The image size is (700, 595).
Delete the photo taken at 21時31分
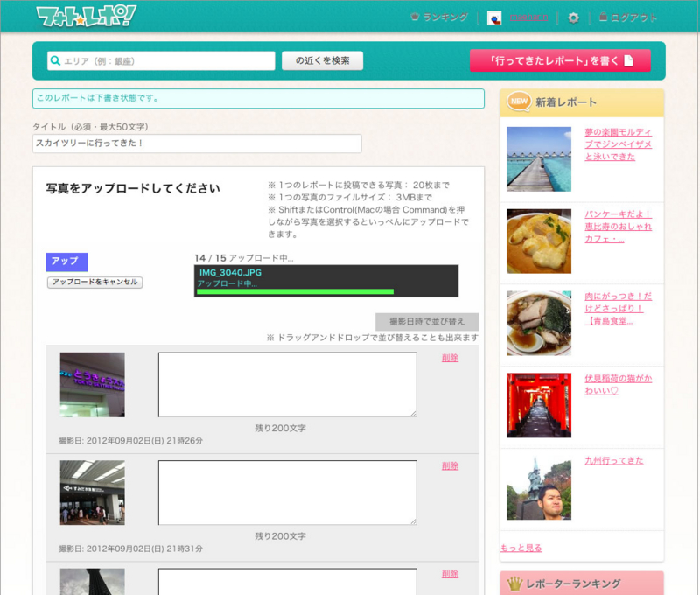[450, 466]
